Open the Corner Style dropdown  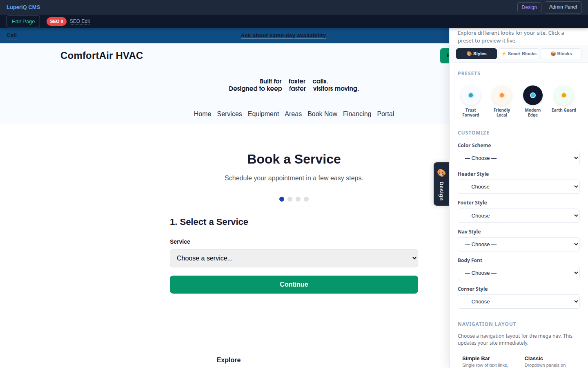519,301
